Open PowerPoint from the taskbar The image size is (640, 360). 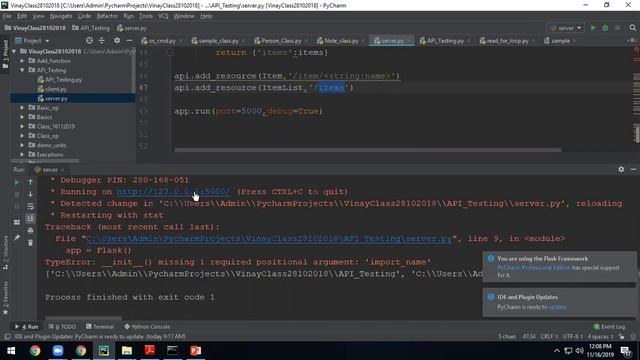[x=196, y=351]
